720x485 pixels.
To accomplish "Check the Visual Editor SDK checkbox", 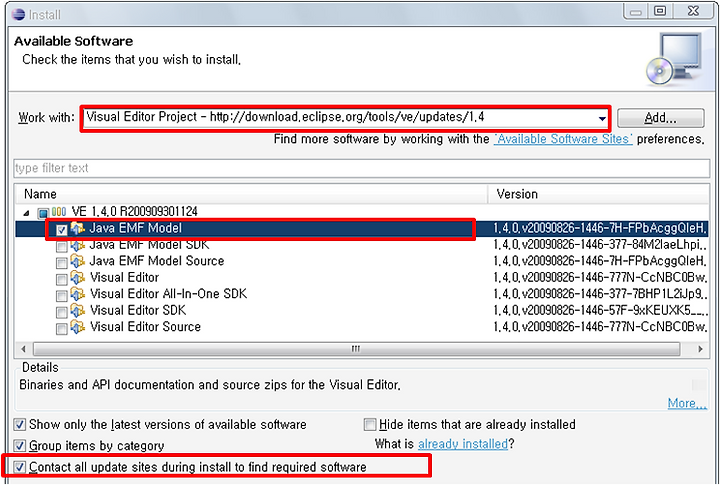I will pos(62,312).
